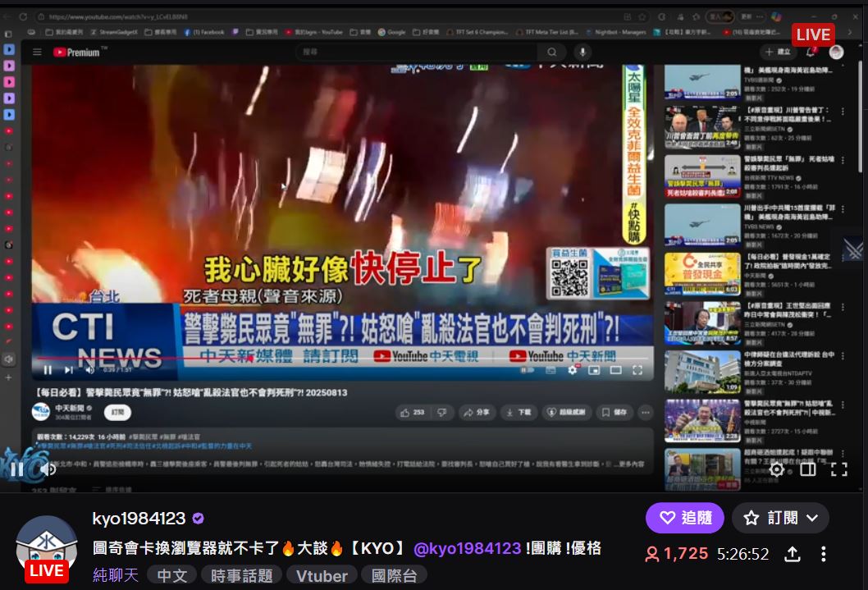
Task: Open the 普發現金 yellow thumbnail video
Action: point(702,273)
